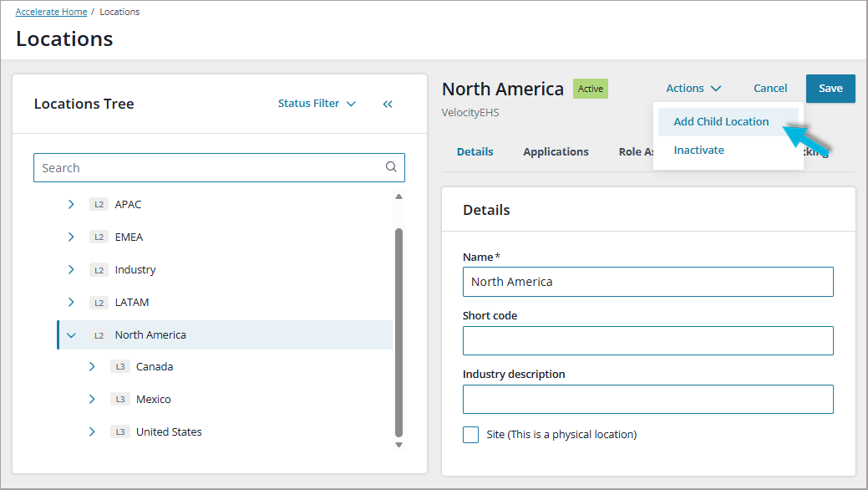Click the L3 badge beside Canada

[120, 366]
